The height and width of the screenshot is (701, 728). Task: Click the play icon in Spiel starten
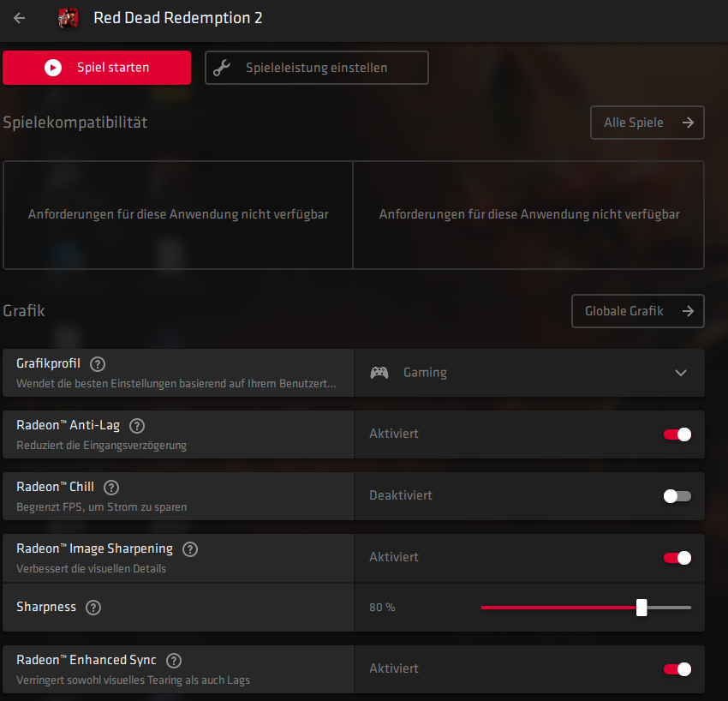(x=53, y=68)
